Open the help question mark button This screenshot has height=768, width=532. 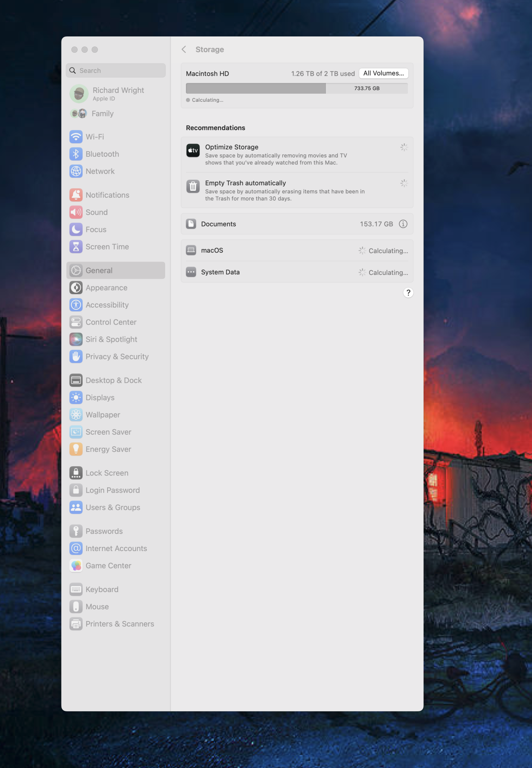tap(408, 293)
